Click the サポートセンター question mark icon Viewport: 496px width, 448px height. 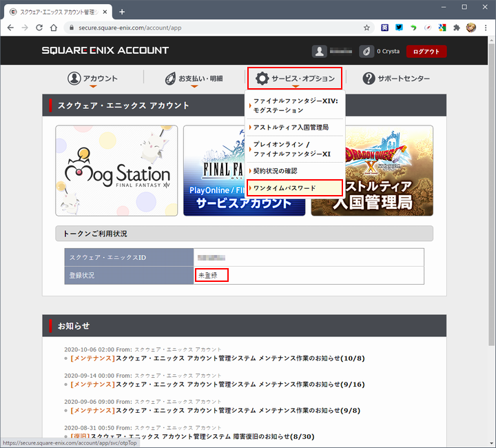coord(369,78)
